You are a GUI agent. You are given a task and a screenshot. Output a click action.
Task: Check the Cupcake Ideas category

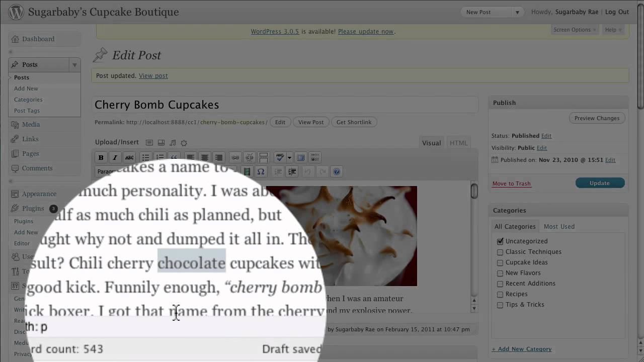[500, 262]
